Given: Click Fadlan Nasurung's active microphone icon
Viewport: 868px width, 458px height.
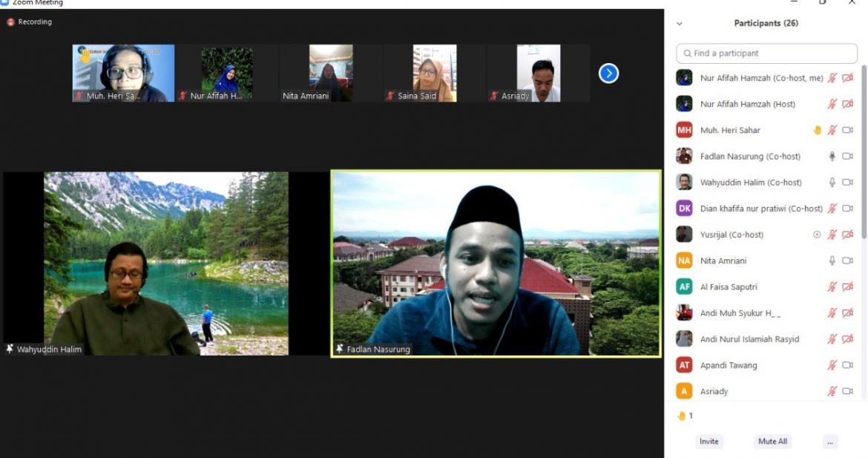Looking at the screenshot, I should (832, 157).
